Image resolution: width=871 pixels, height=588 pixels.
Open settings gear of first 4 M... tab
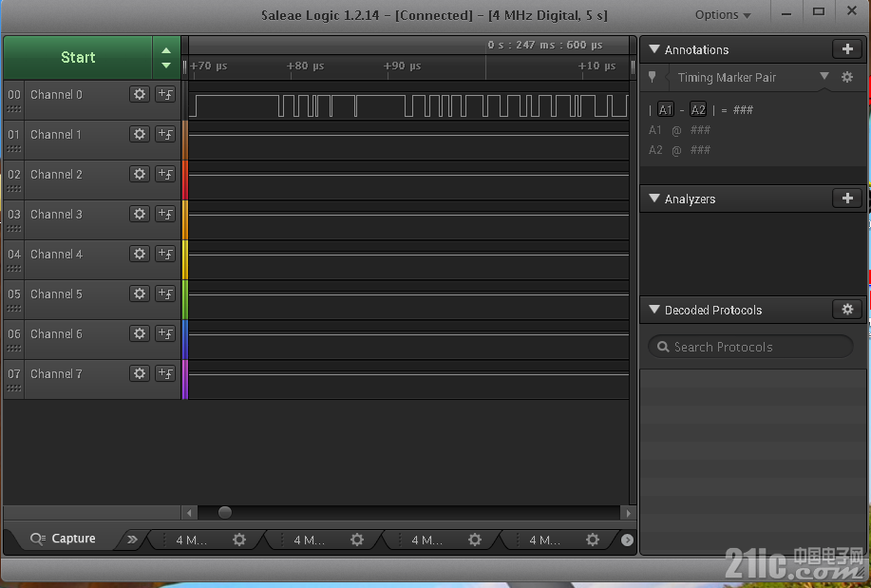[x=239, y=540]
